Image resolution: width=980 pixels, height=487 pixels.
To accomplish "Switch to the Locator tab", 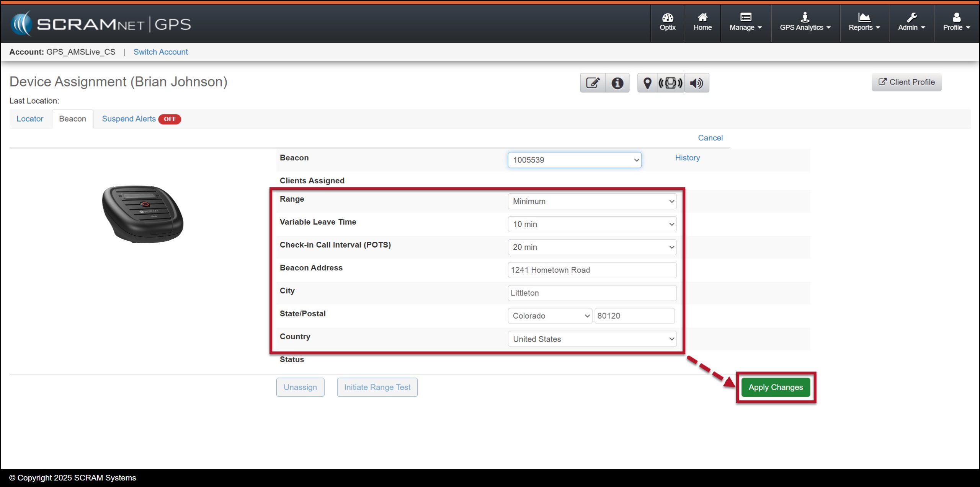I will tap(30, 119).
